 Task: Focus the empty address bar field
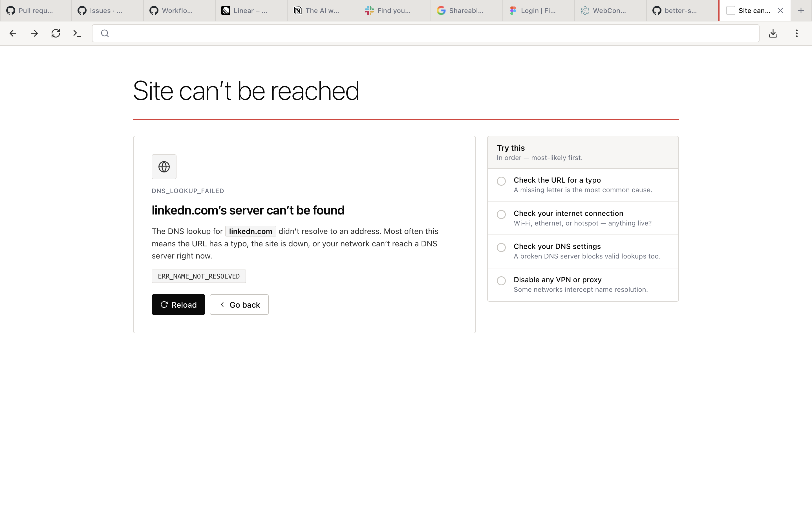[x=425, y=33]
